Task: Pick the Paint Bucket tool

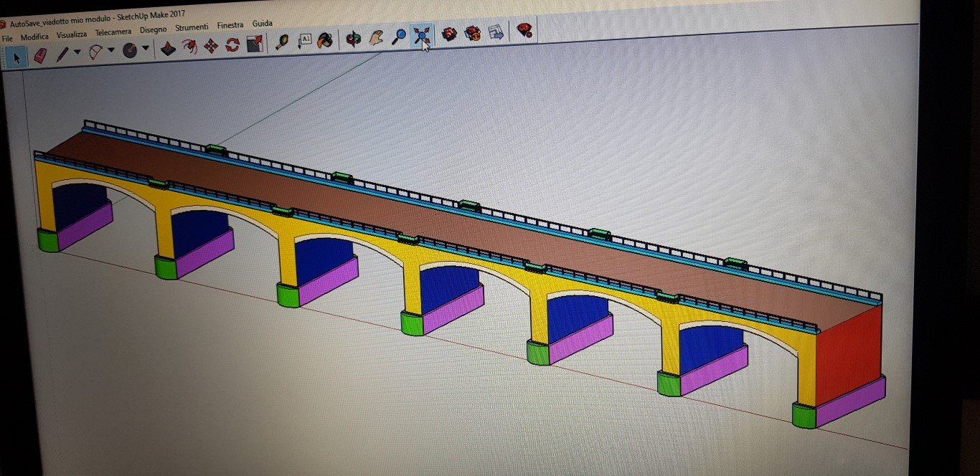Action: point(325,39)
